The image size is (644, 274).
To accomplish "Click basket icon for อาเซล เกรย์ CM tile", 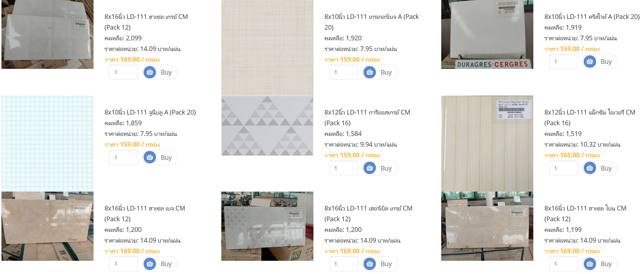I will (x=150, y=72).
